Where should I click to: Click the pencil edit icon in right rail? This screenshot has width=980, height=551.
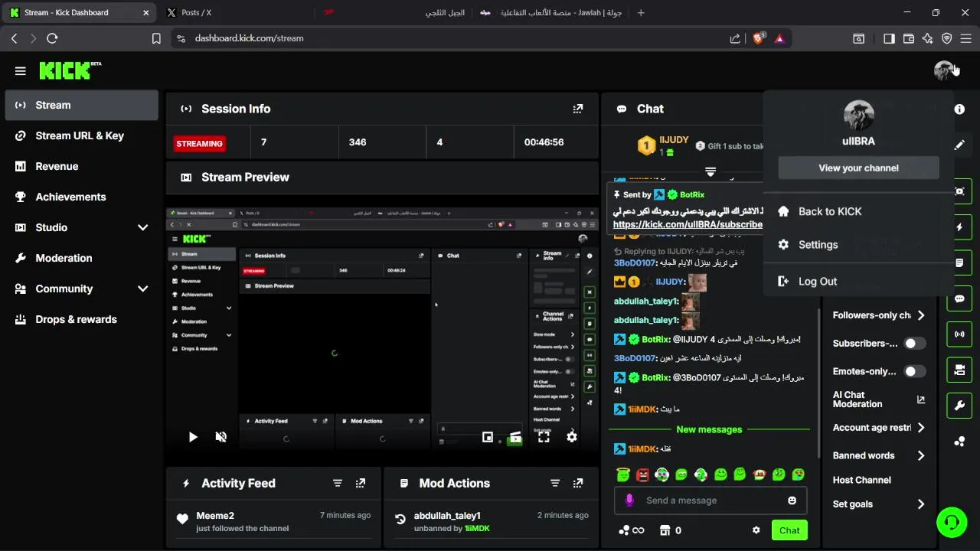pyautogui.click(x=959, y=145)
